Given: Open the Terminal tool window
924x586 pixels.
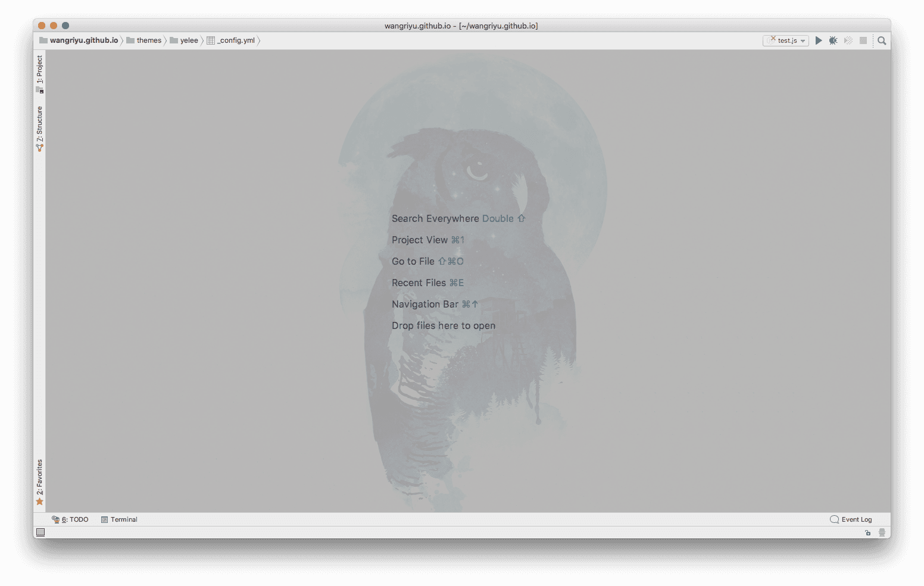Looking at the screenshot, I should click(119, 519).
